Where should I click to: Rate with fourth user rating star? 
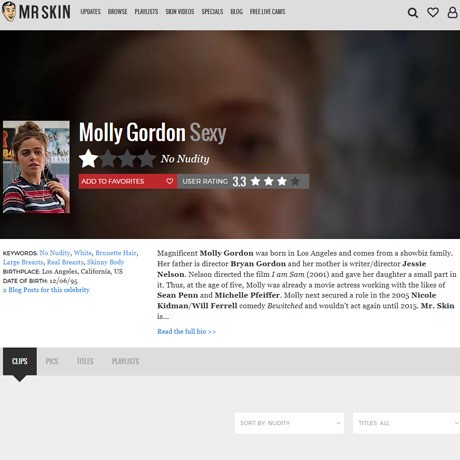point(295,181)
